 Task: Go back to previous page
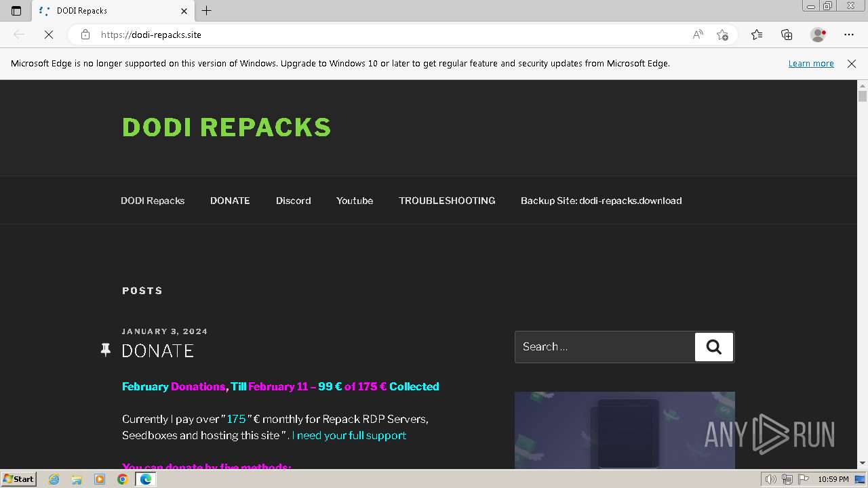coord(19,35)
